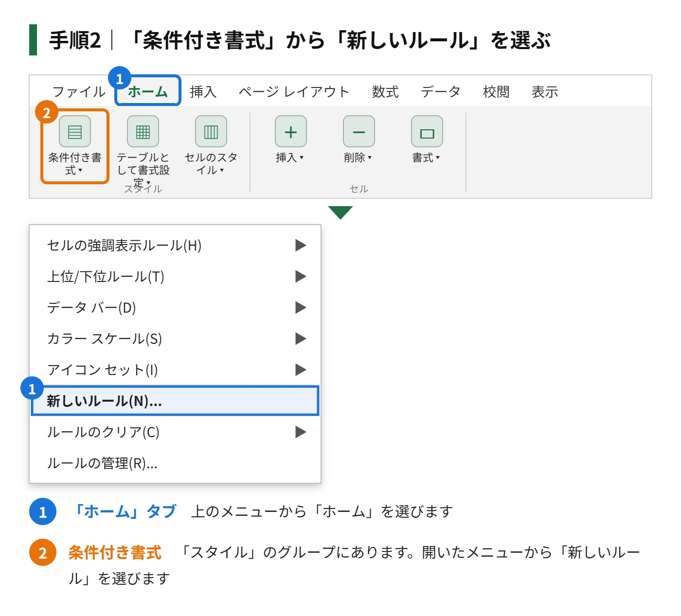Select ルールの管理(R)... menu item

pos(175,463)
